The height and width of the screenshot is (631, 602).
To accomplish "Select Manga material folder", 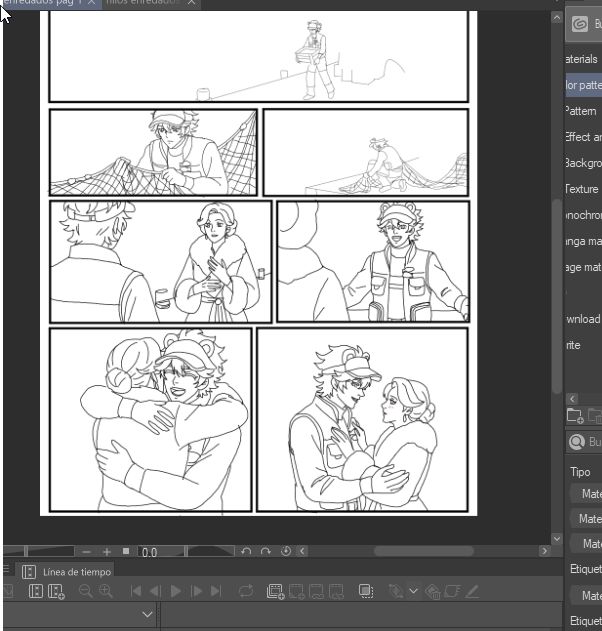I will pyautogui.click(x=583, y=241).
